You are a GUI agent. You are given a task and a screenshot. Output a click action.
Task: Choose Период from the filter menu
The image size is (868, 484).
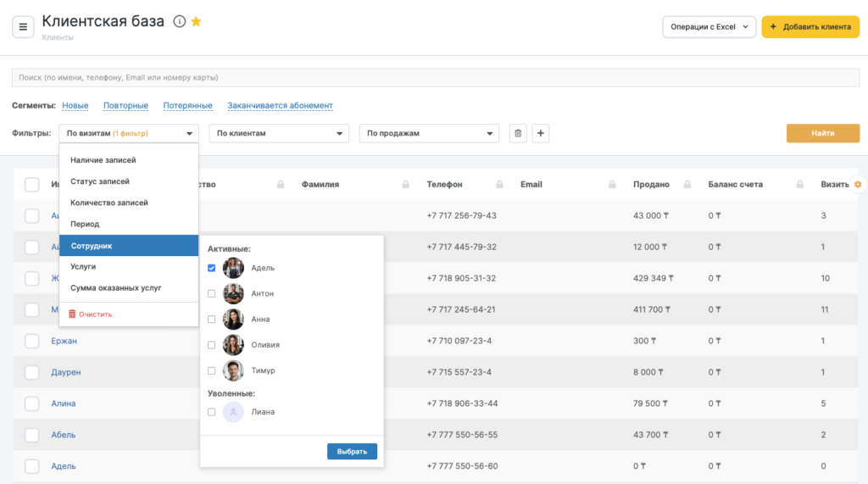click(x=85, y=225)
